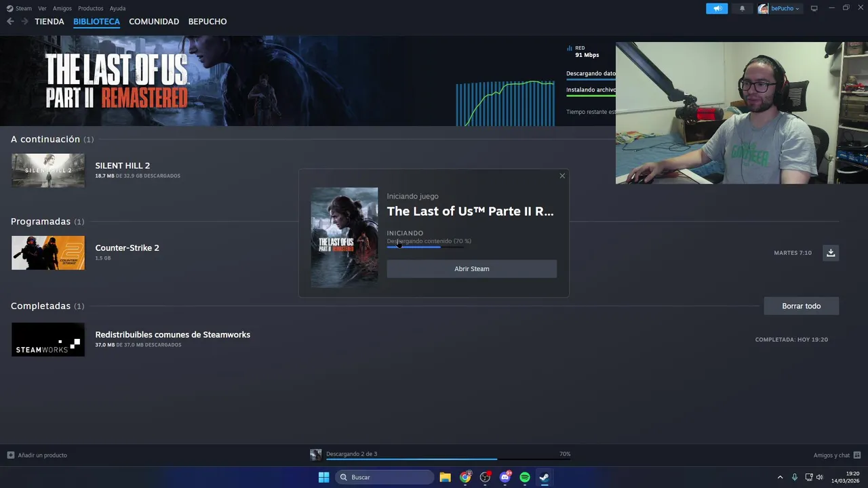Click the network tray icon

pos(809,477)
